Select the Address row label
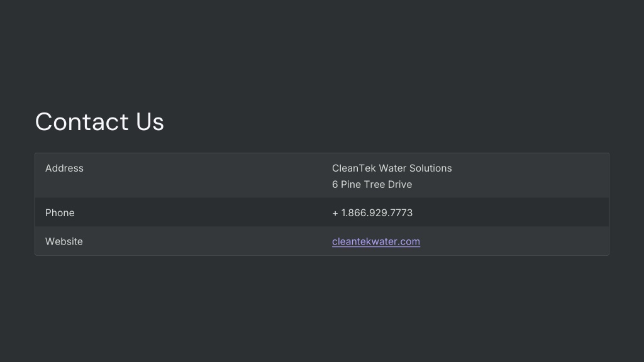Image resolution: width=644 pixels, height=362 pixels. pyautogui.click(x=64, y=168)
